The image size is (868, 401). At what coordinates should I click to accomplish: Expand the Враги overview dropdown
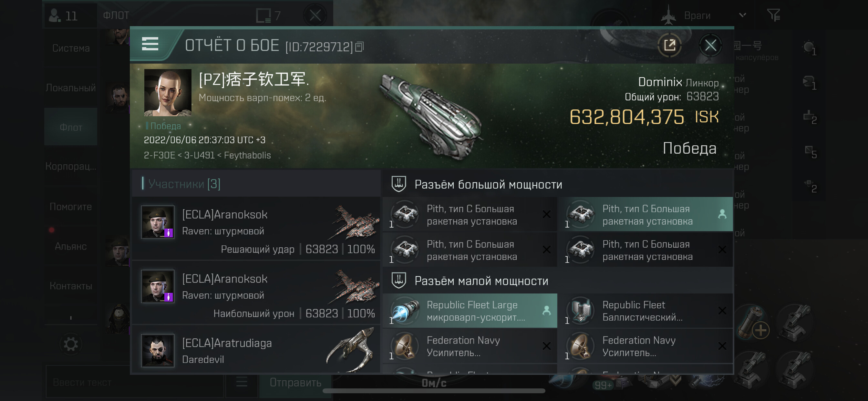(743, 15)
